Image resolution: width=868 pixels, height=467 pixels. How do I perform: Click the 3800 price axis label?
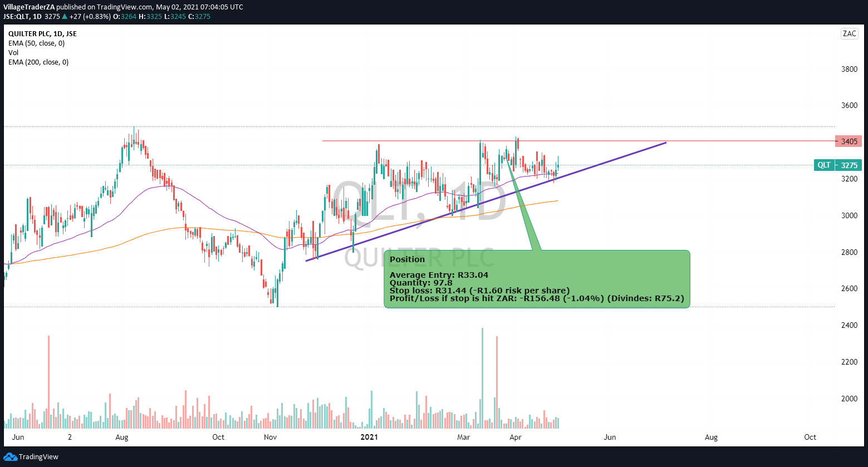coord(849,70)
